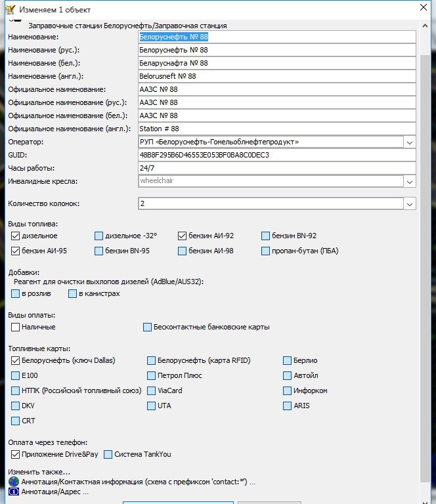Check the DKV fuel card

pos(16,406)
